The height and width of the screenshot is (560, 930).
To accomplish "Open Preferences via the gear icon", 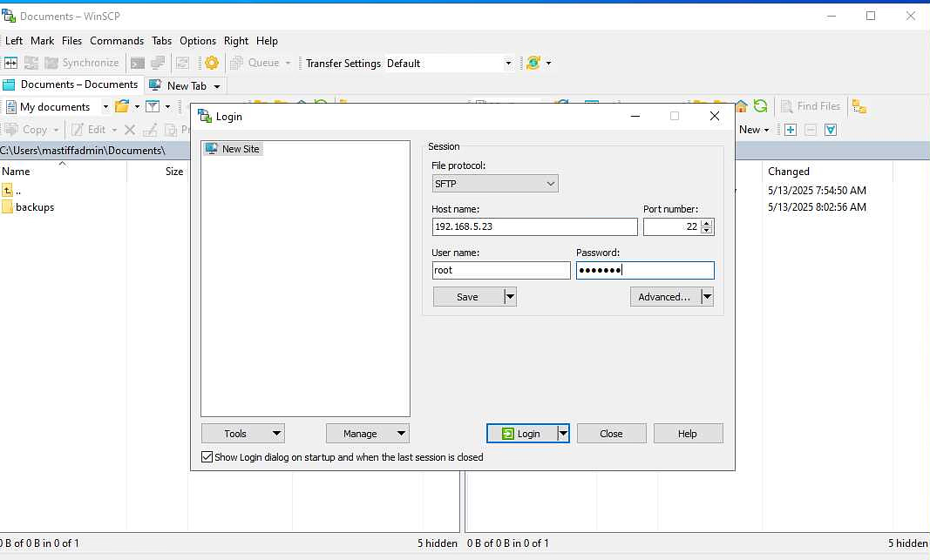I will click(x=212, y=63).
